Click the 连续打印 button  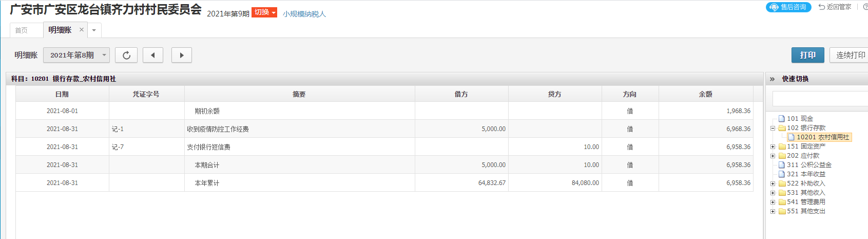click(850, 55)
